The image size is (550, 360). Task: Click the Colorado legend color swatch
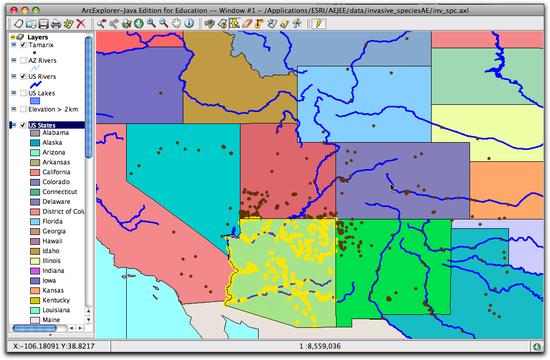tap(35, 182)
